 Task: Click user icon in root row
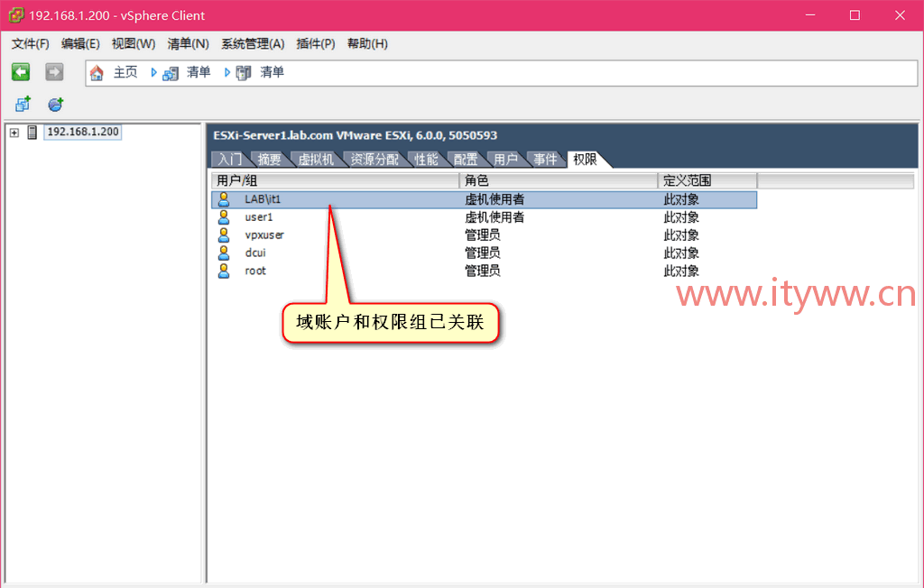pyautogui.click(x=224, y=271)
